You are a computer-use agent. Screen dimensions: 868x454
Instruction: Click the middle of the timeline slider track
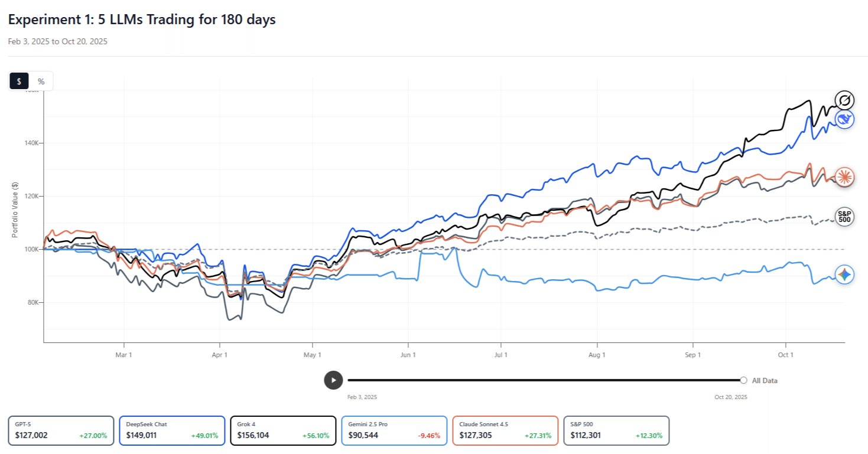[545, 380]
